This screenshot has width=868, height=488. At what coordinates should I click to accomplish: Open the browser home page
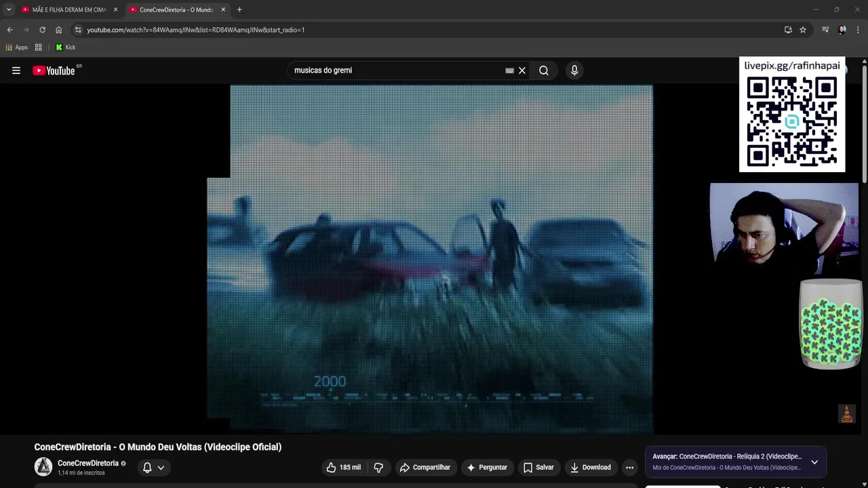coord(58,30)
